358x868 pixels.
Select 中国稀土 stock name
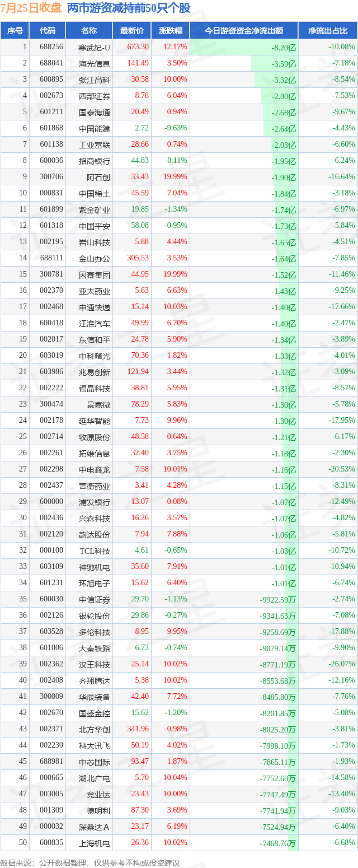pyautogui.click(x=95, y=193)
